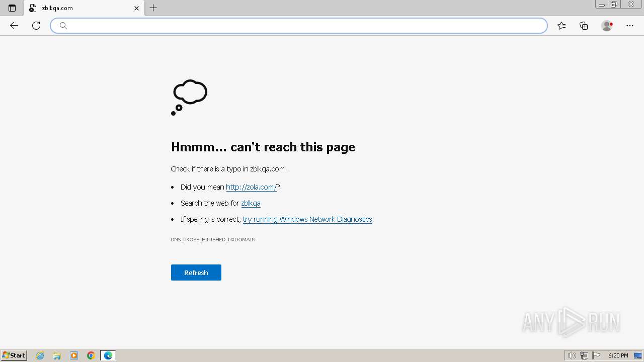This screenshot has height=362, width=644.
Task: Open the Windows Start button
Action: (x=14, y=355)
